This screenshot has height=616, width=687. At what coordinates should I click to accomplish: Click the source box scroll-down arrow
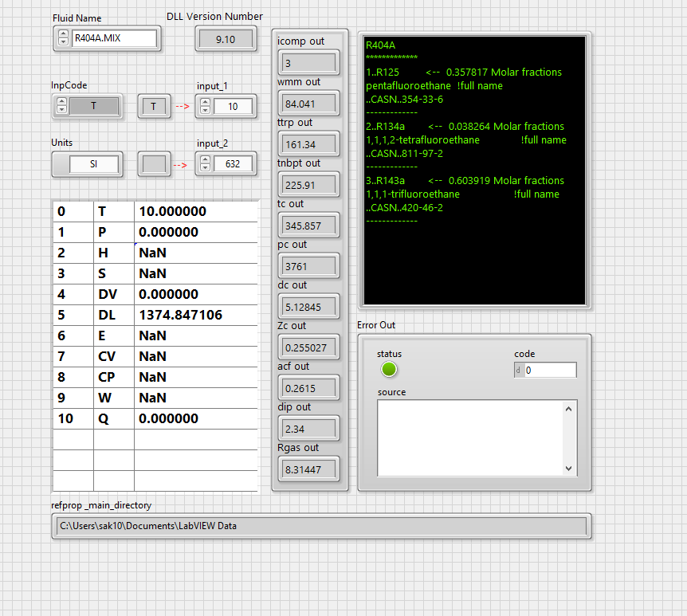tap(568, 469)
